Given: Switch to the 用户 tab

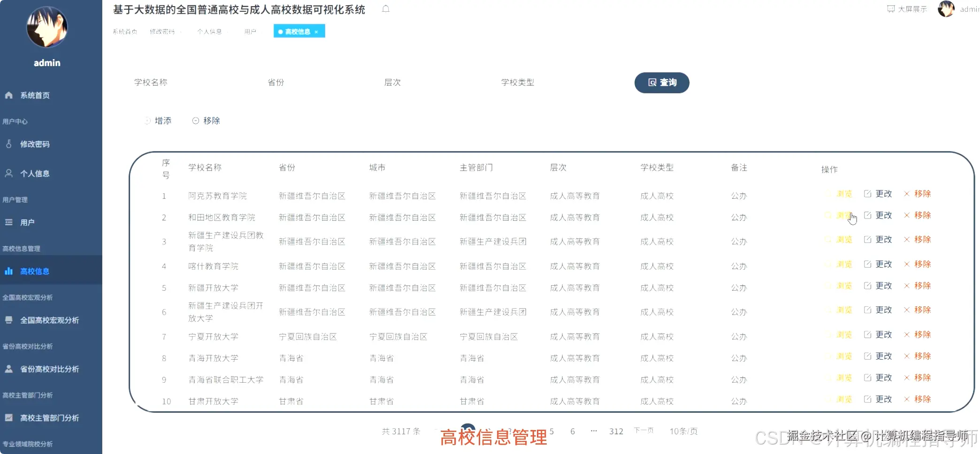Looking at the screenshot, I should pyautogui.click(x=250, y=31).
